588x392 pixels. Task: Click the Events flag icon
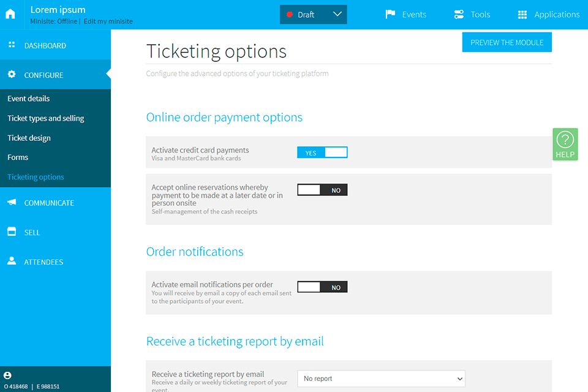[390, 14]
